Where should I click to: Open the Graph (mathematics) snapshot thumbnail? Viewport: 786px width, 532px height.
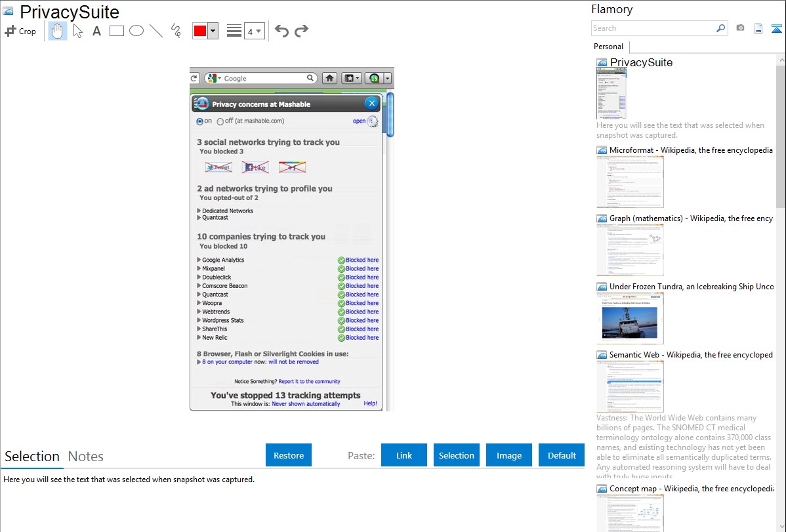click(630, 250)
